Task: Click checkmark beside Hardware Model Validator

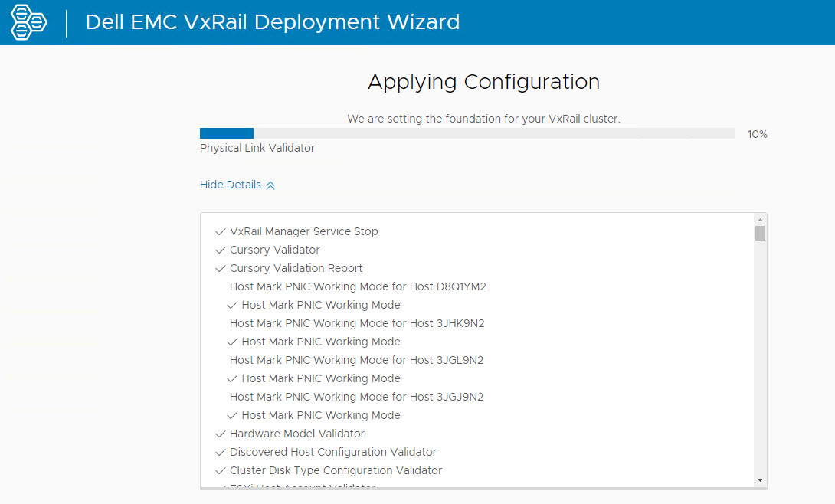Action: pyautogui.click(x=220, y=434)
